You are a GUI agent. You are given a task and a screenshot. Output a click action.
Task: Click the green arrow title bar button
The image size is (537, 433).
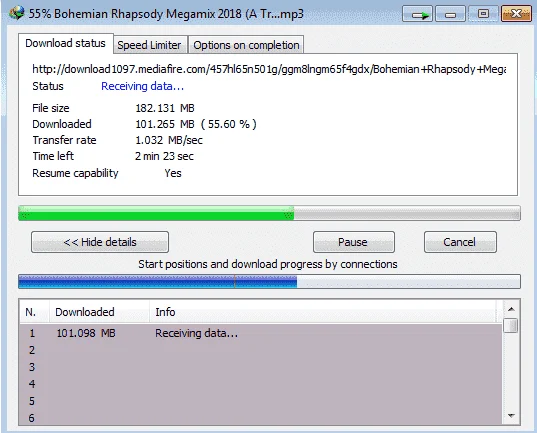click(x=417, y=14)
